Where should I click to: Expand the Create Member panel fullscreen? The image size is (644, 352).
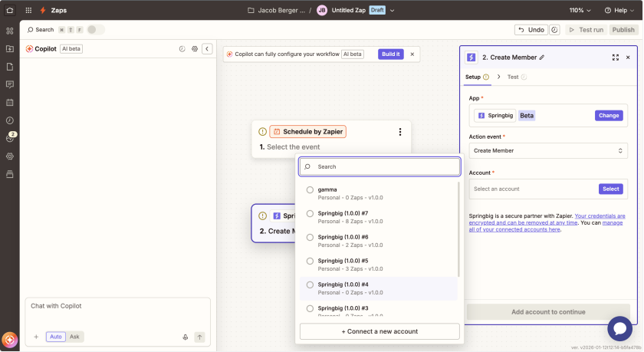pyautogui.click(x=615, y=58)
